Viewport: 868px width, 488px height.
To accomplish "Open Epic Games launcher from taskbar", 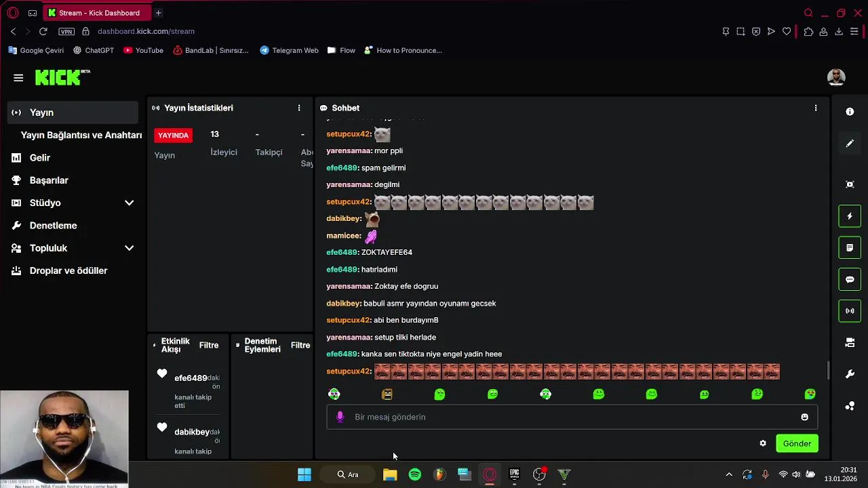I will pyautogui.click(x=514, y=474).
